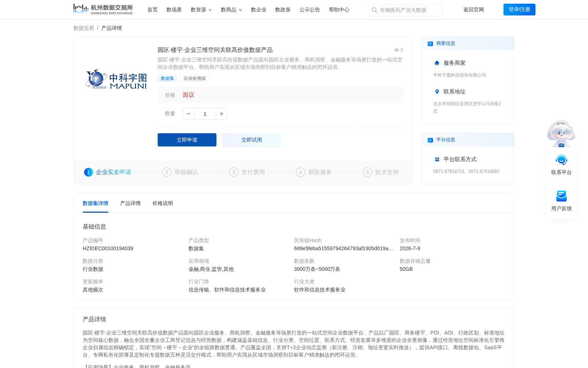
Task: Expand the 数资源 dropdown menu
Action: 201,10
